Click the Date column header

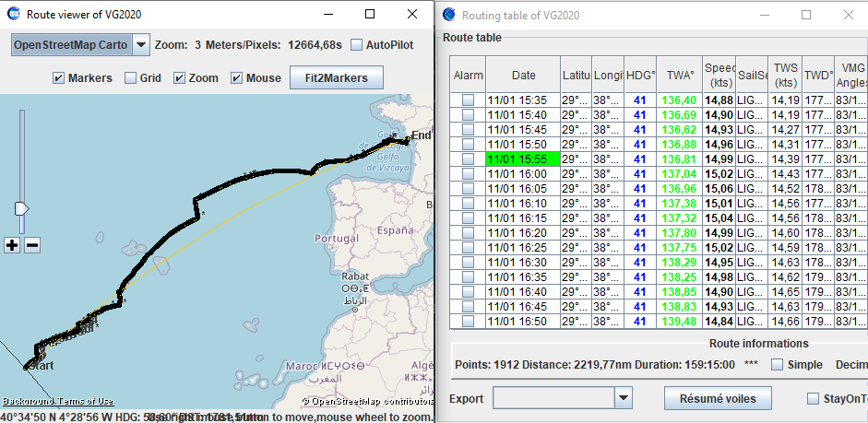[x=523, y=75]
